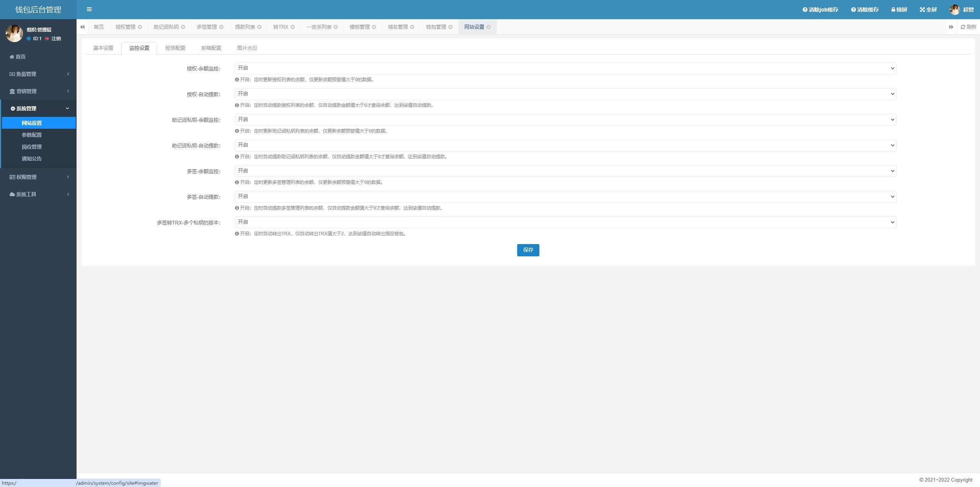Close the 授权管理 tab
The width and height of the screenshot is (980, 487).
(x=140, y=27)
